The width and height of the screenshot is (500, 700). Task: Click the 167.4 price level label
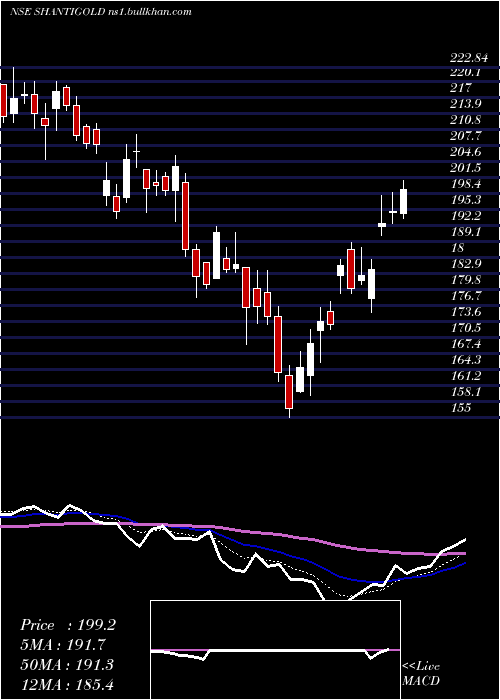[466, 345]
